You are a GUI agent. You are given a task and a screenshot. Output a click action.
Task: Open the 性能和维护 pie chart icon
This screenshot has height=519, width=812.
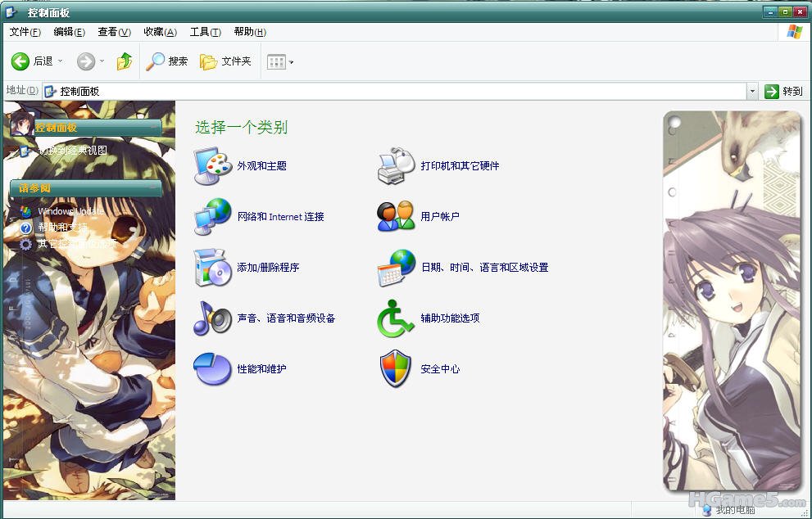[x=213, y=369]
